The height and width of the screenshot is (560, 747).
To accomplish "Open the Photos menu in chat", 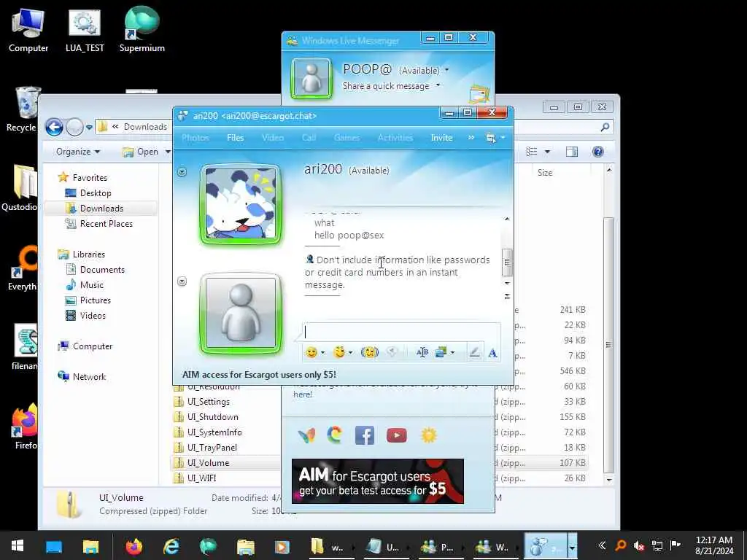I will coord(196,138).
